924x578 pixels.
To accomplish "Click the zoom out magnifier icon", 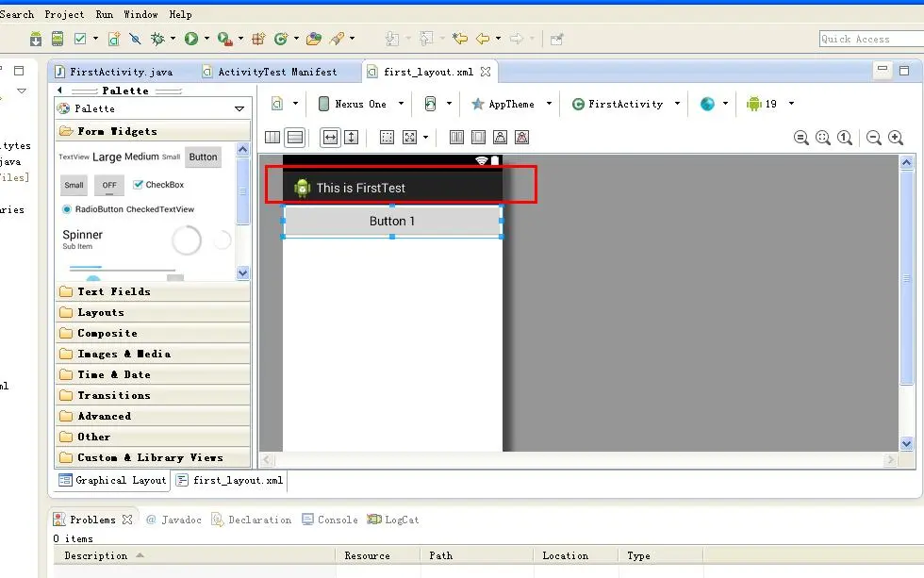I will [x=874, y=138].
